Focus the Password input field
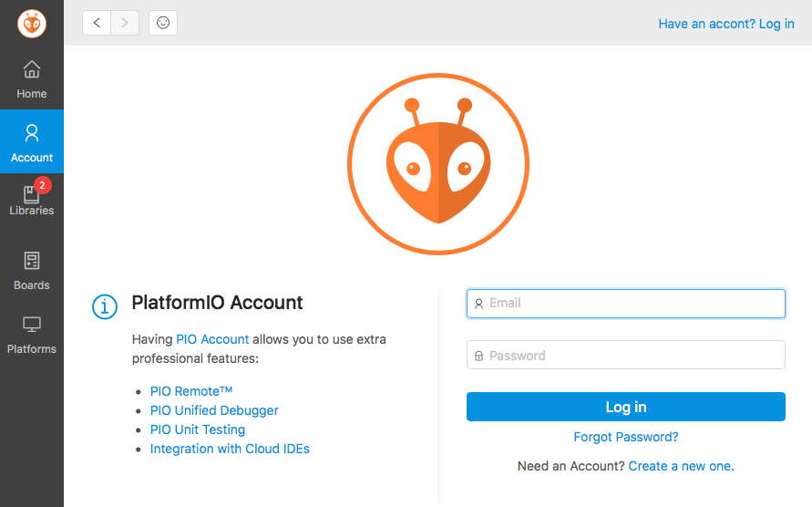This screenshot has width=812, height=507. (625, 355)
